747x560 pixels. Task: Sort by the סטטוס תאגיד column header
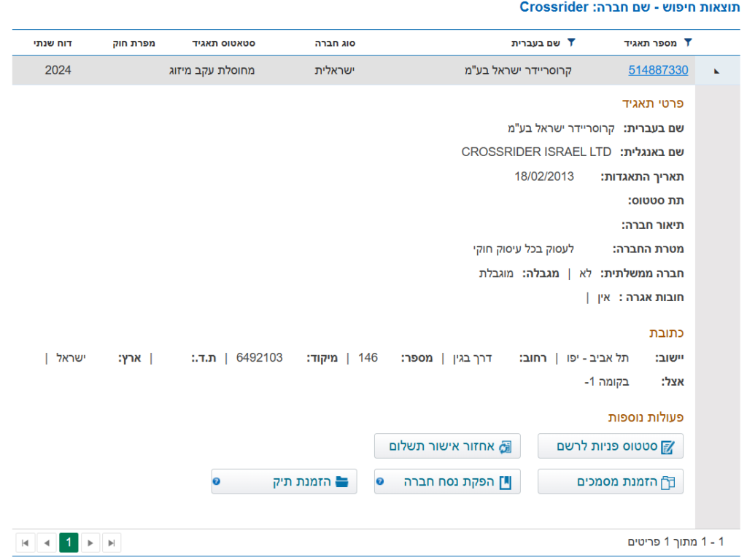[223, 43]
